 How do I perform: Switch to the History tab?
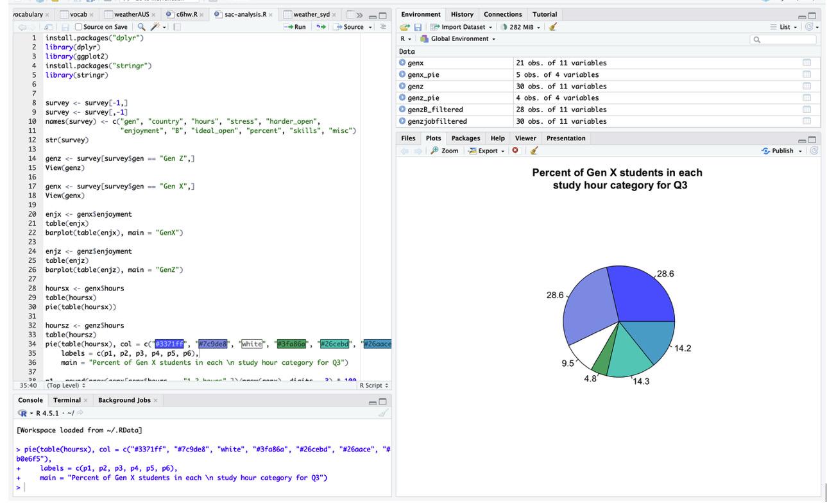(462, 14)
